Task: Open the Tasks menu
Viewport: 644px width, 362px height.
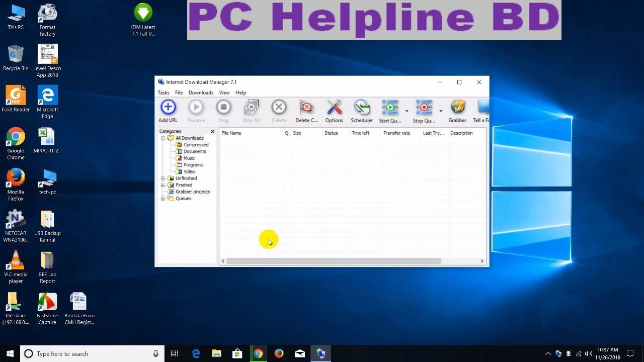Action: [x=164, y=93]
